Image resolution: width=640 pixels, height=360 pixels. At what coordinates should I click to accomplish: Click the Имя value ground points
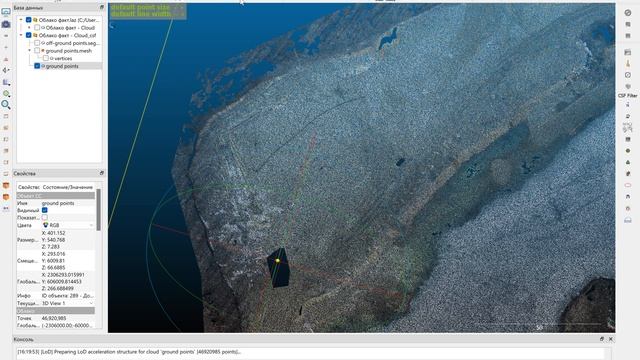click(x=58, y=203)
